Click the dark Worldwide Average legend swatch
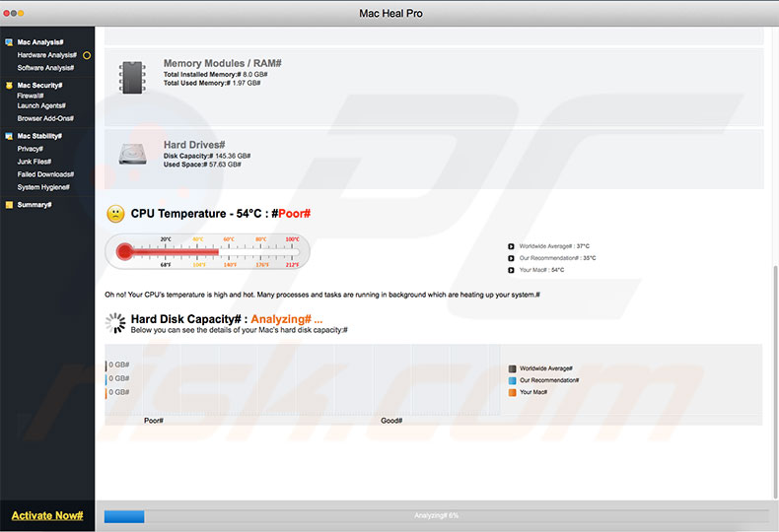 click(512, 368)
